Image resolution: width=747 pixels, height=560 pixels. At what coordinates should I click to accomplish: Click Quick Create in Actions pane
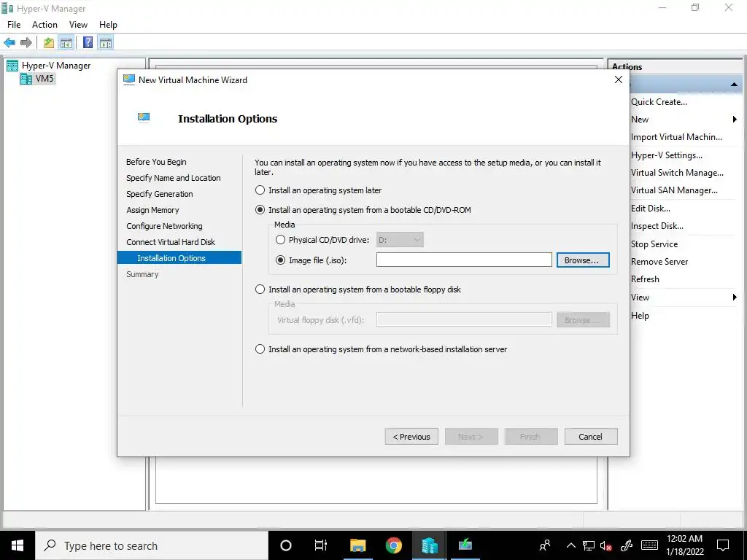coord(659,102)
